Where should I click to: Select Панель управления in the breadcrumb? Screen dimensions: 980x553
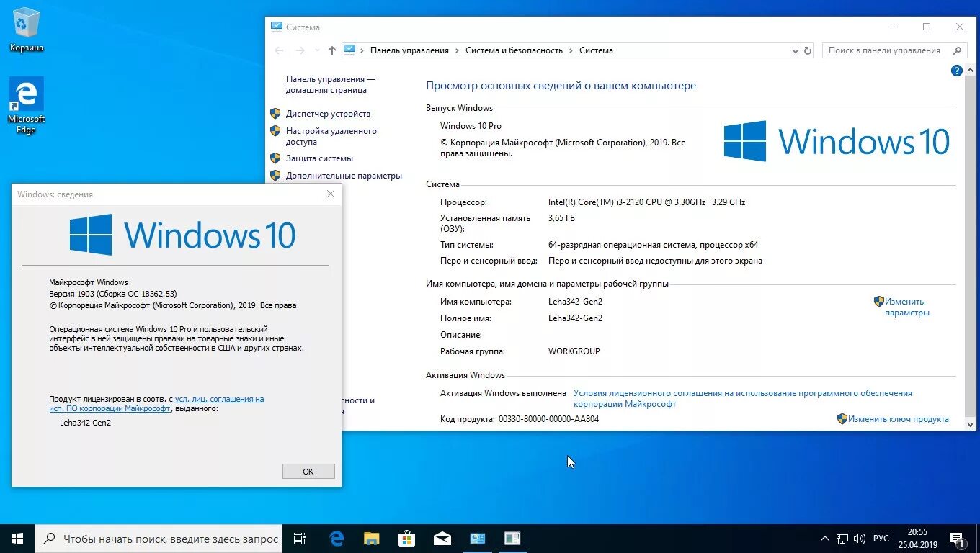409,50
